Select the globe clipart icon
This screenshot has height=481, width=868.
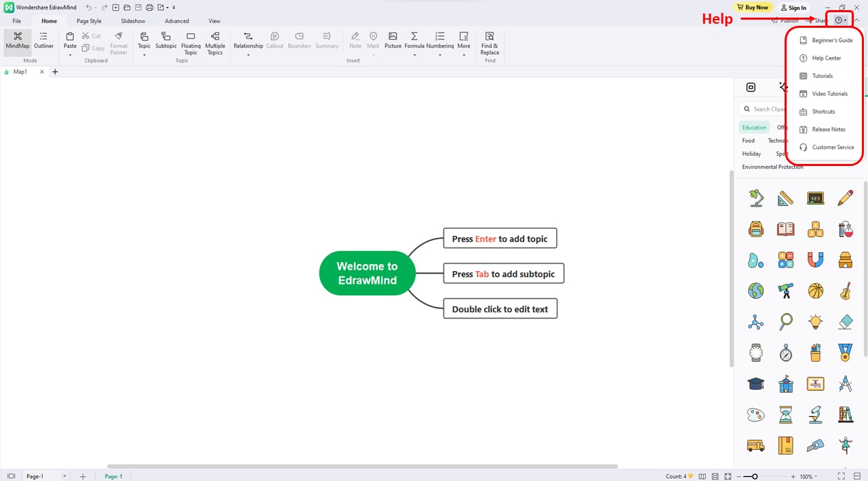756,291
